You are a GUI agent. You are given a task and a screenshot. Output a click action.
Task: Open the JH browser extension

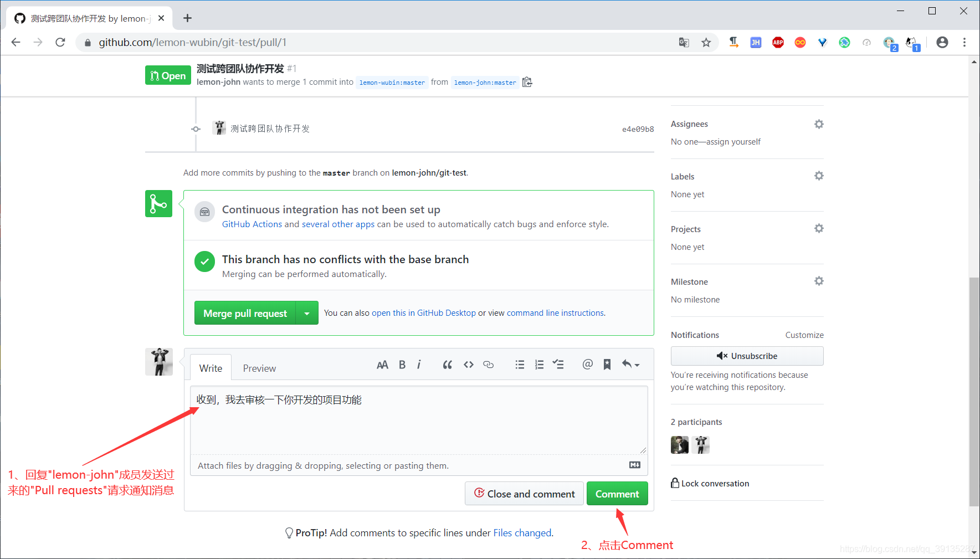point(756,42)
